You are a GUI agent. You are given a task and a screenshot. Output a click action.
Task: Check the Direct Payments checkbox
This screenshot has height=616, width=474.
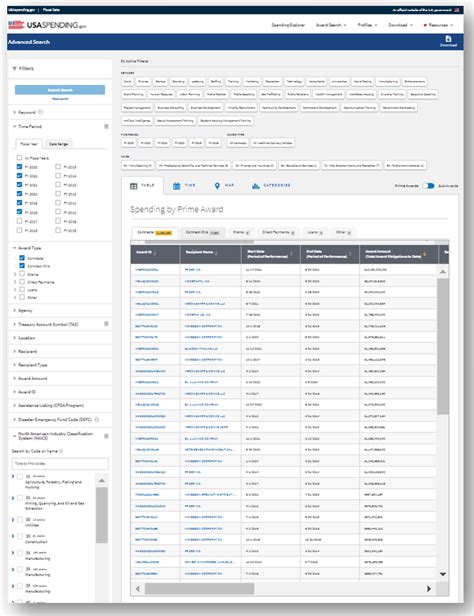pyautogui.click(x=22, y=282)
